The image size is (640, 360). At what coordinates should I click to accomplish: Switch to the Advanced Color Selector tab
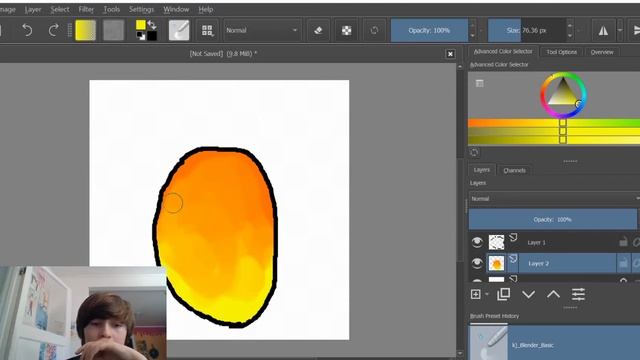tap(503, 51)
